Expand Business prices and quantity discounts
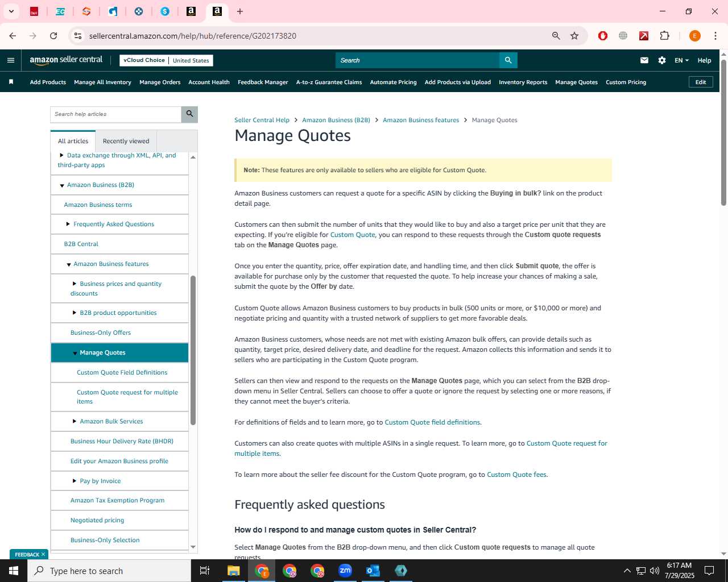The width and height of the screenshot is (728, 582). click(75, 284)
